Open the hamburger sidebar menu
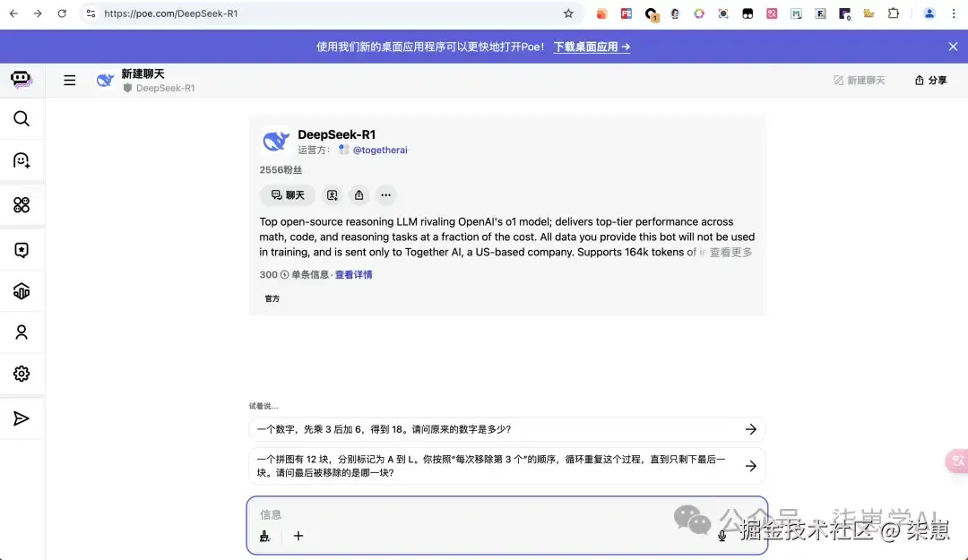This screenshot has width=968, height=560. [70, 81]
